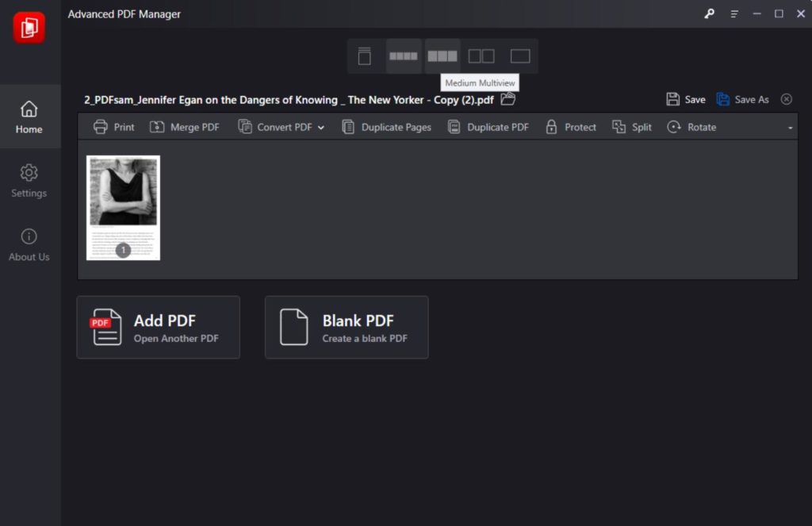
Task: Open the Home section in sidebar
Action: (29, 117)
